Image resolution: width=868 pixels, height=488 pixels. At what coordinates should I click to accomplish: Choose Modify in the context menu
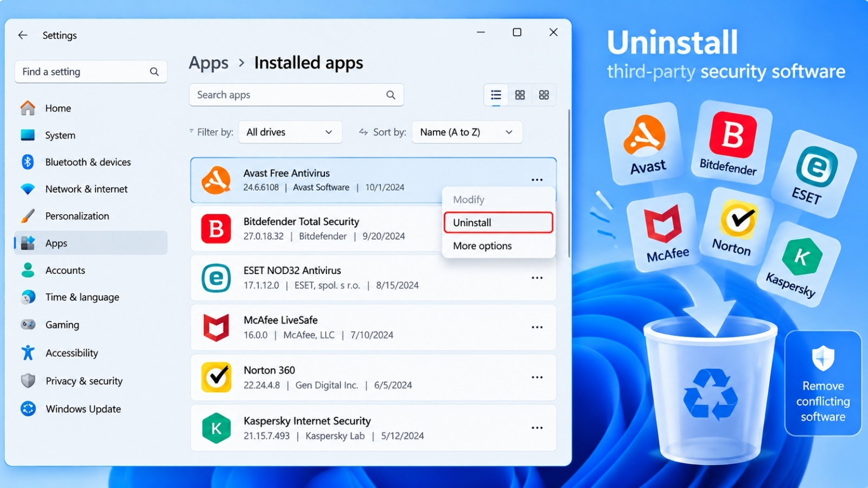pos(499,200)
